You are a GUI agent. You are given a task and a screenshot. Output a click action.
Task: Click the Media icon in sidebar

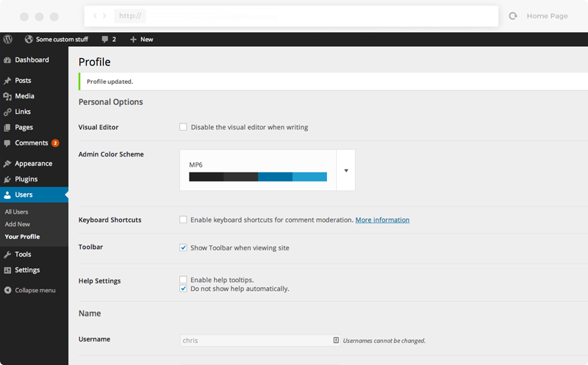click(7, 96)
